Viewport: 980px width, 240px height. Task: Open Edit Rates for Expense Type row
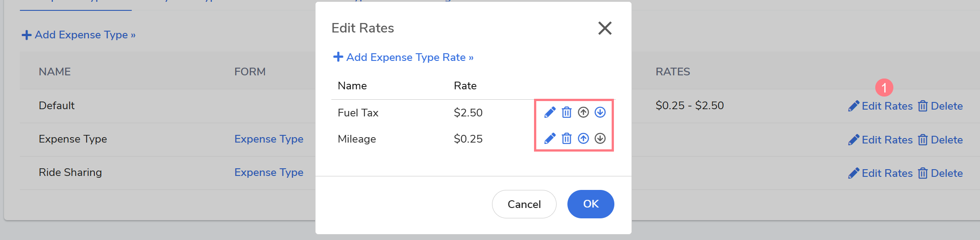881,140
